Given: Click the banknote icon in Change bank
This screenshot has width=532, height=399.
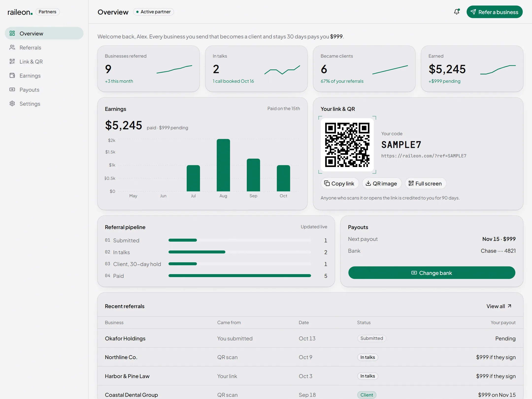Looking at the screenshot, I should (414, 273).
